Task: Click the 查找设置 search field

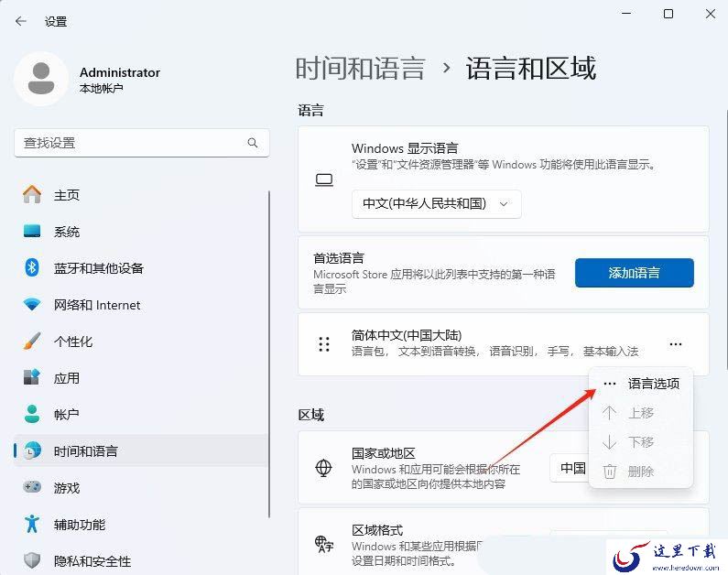Action: (142, 143)
